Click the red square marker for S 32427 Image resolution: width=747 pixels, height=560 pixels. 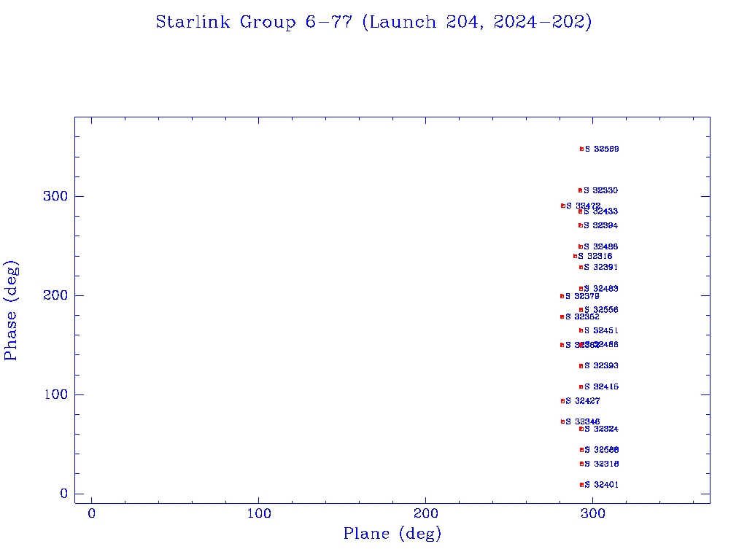point(562,401)
